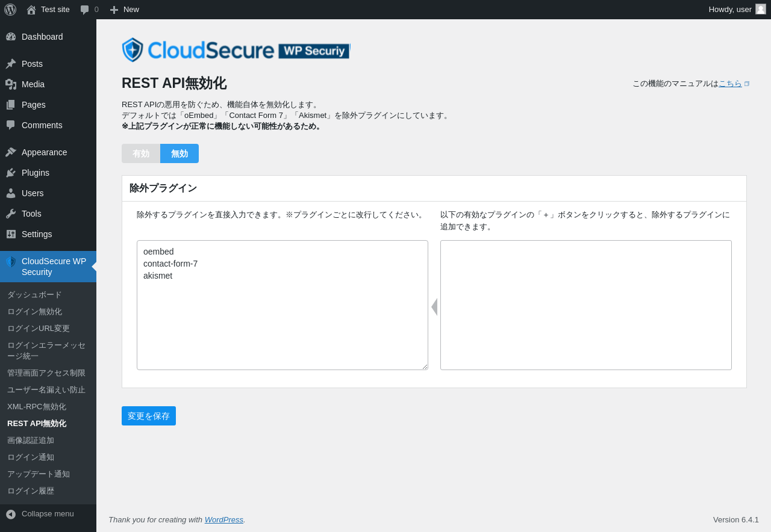The height and width of the screenshot is (532, 771).
Task: Click Howdy, user account text
Action: [730, 10]
